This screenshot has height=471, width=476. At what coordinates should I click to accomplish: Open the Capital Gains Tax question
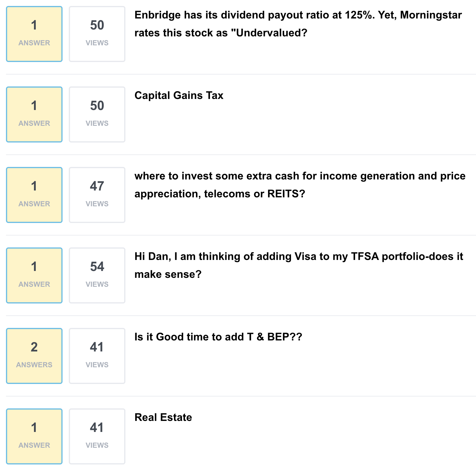coord(179,95)
